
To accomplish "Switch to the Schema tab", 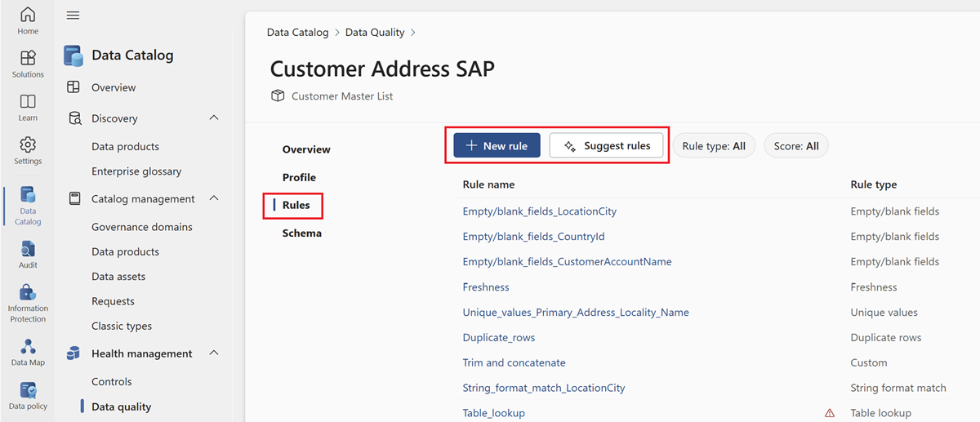I will coord(301,233).
